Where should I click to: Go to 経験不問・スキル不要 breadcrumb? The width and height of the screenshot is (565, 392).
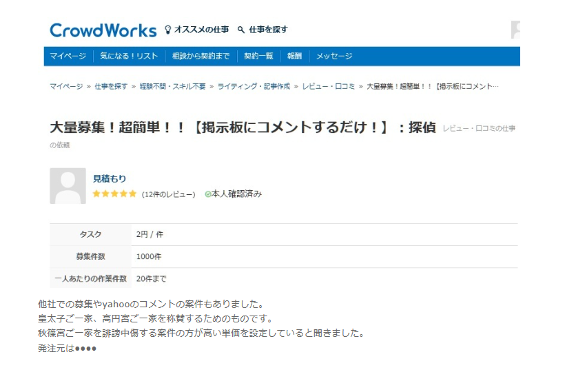pos(172,87)
